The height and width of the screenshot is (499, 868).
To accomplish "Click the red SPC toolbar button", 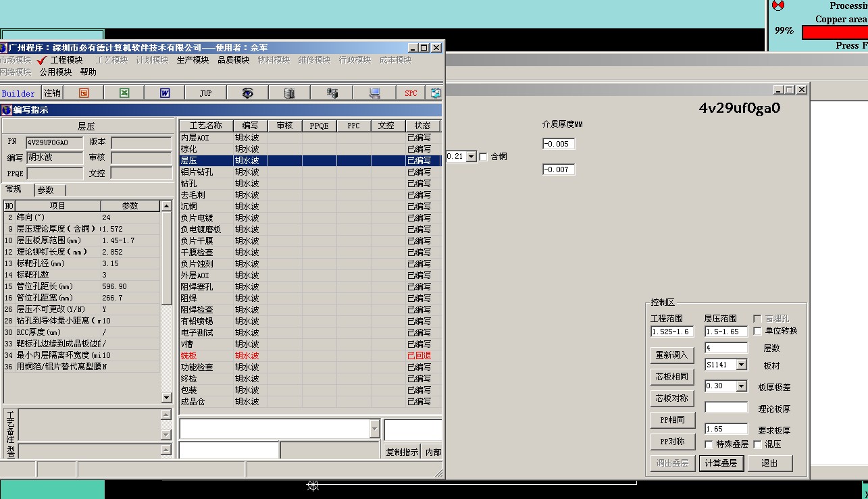I will point(411,93).
